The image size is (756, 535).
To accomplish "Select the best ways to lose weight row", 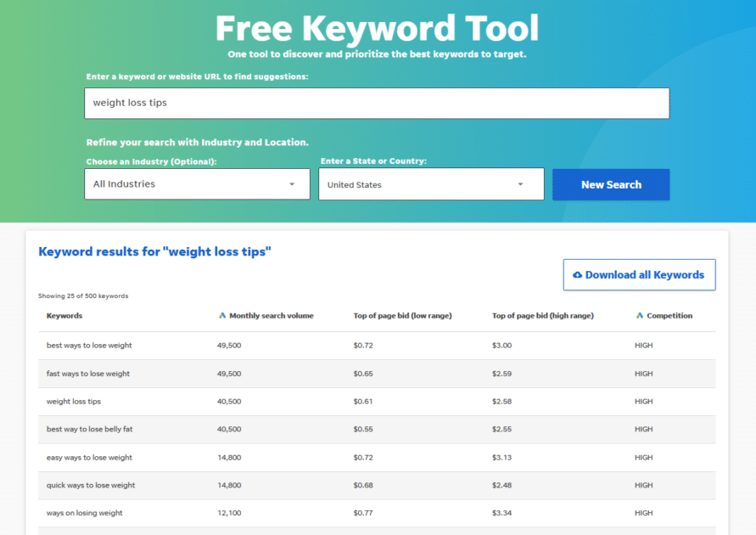I will tap(377, 346).
